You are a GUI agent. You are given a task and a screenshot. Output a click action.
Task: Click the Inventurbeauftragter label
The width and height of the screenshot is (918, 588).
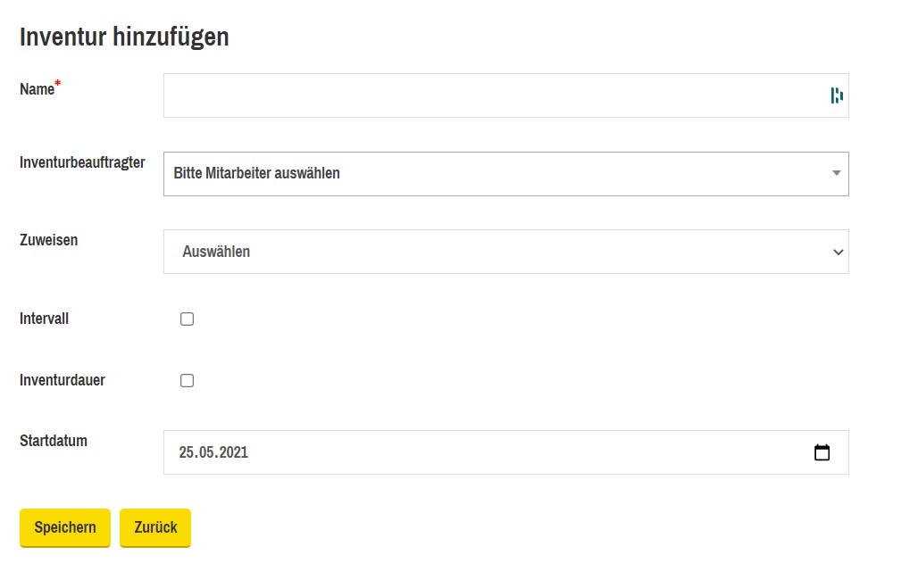[x=82, y=162]
